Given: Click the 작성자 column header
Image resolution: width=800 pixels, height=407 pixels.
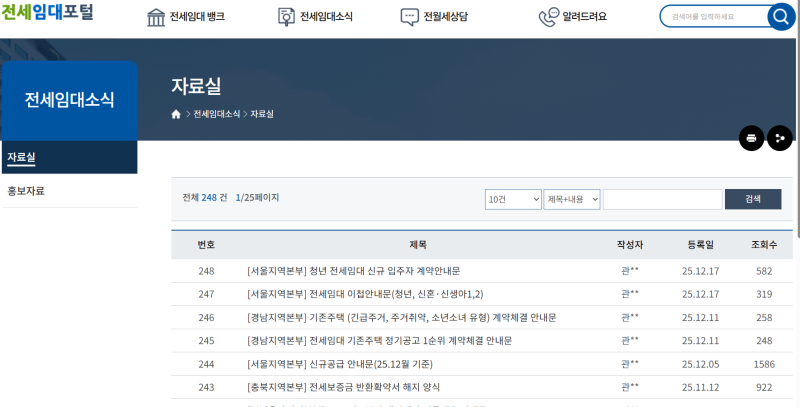Looking at the screenshot, I should (630, 245).
